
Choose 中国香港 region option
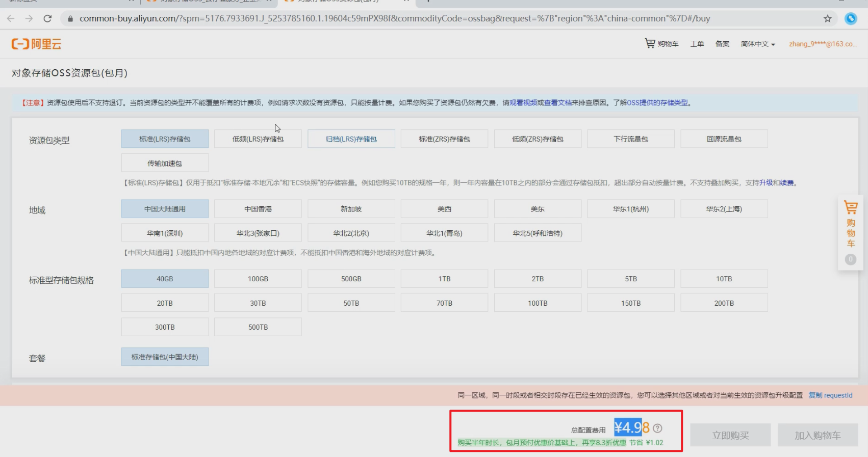[x=258, y=209]
